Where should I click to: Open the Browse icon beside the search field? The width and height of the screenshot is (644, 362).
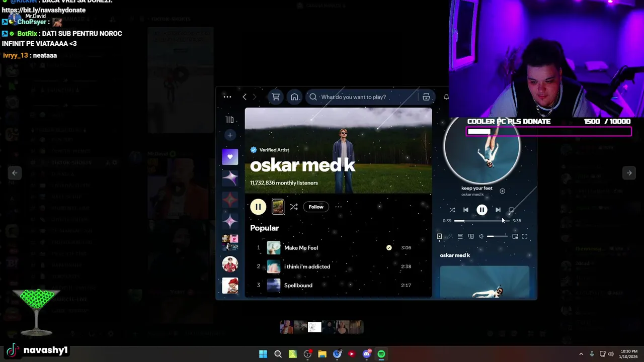(426, 97)
